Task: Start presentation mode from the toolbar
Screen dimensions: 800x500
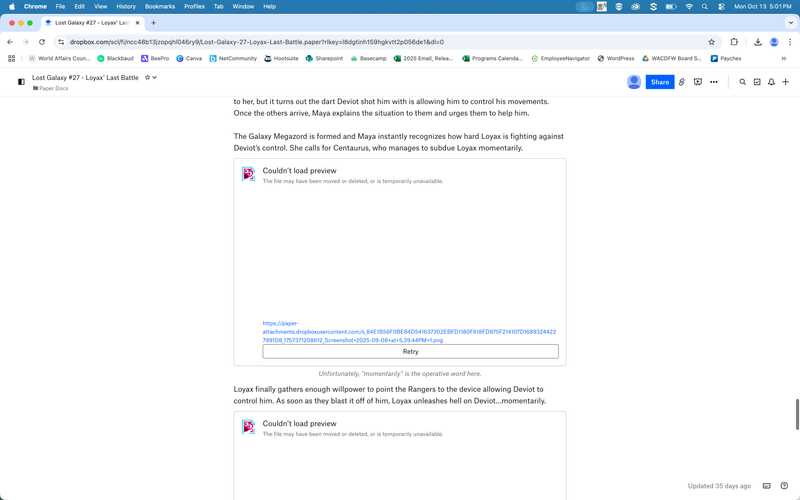Action: pos(698,82)
